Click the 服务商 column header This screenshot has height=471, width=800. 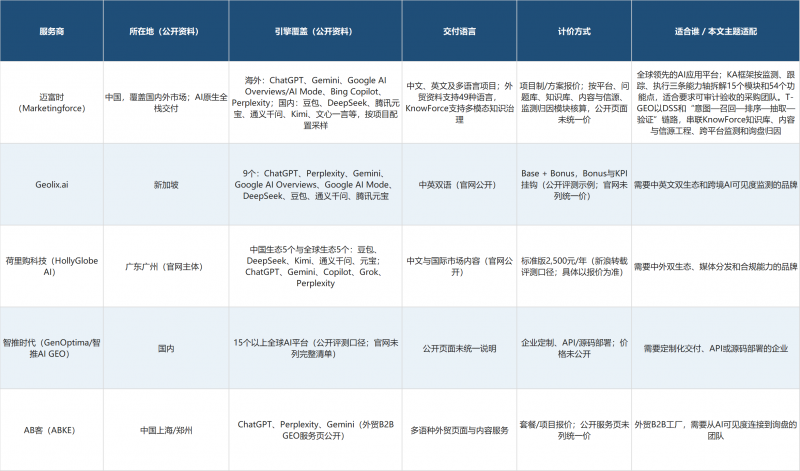52,31
